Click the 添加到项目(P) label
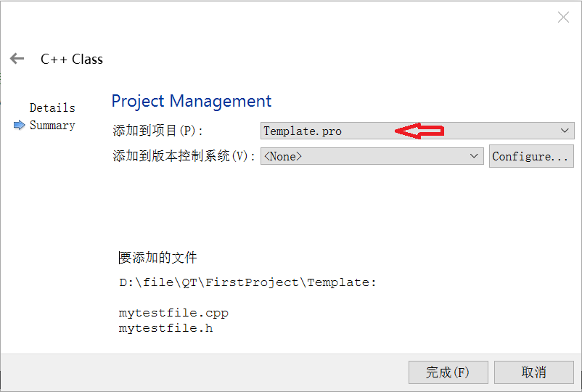The width and height of the screenshot is (582, 392). coord(158,131)
